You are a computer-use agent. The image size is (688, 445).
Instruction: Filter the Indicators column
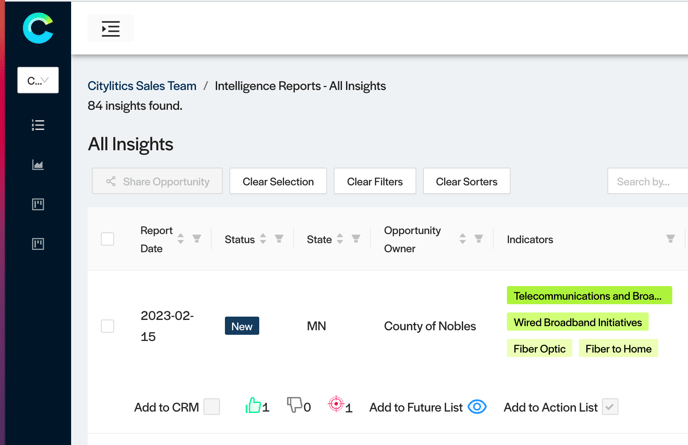pyautogui.click(x=670, y=239)
